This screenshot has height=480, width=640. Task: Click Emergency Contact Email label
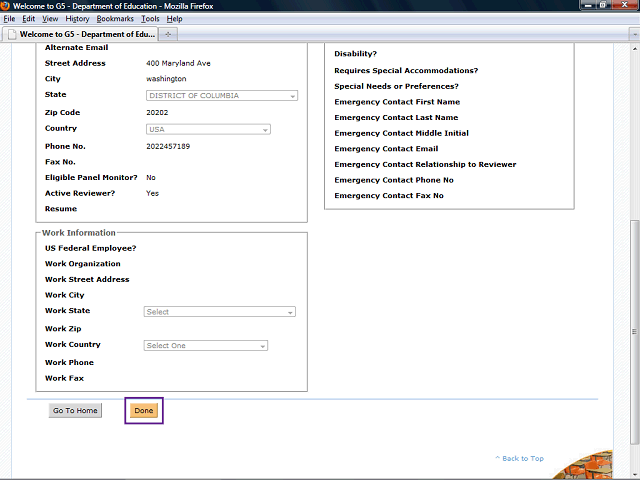point(386,149)
